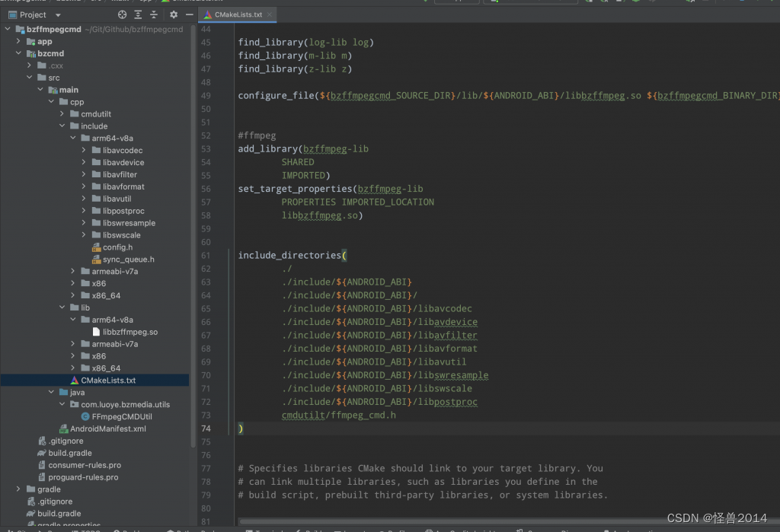Image resolution: width=780 pixels, height=532 pixels.
Task: Select the libavcodec folder
Action: (123, 150)
